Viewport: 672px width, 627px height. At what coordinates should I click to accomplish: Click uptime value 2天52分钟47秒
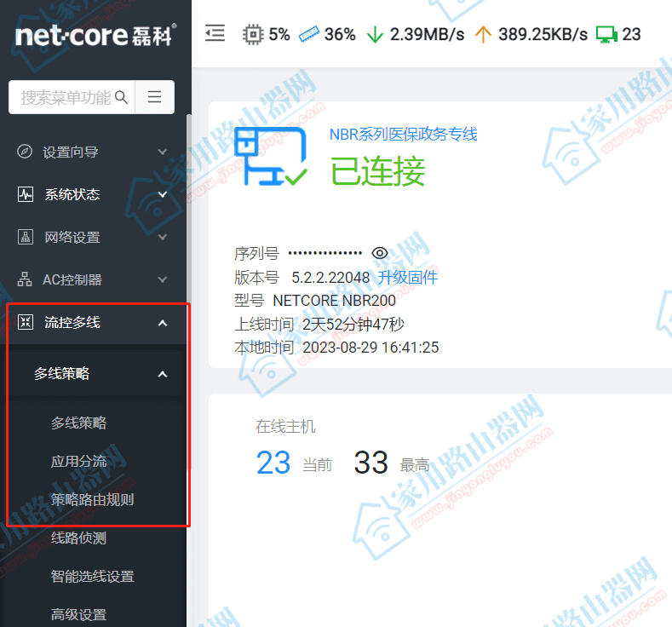[353, 324]
